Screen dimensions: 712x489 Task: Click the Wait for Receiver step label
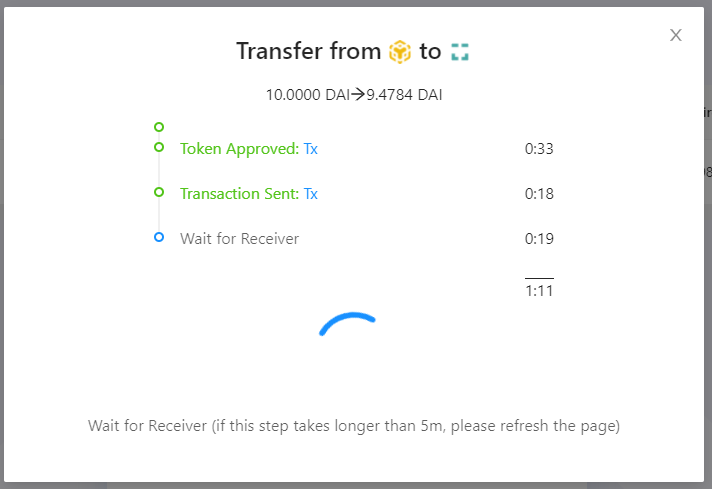click(x=239, y=238)
